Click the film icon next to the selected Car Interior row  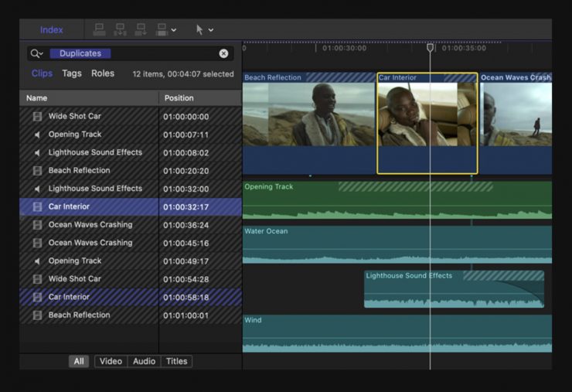point(37,206)
